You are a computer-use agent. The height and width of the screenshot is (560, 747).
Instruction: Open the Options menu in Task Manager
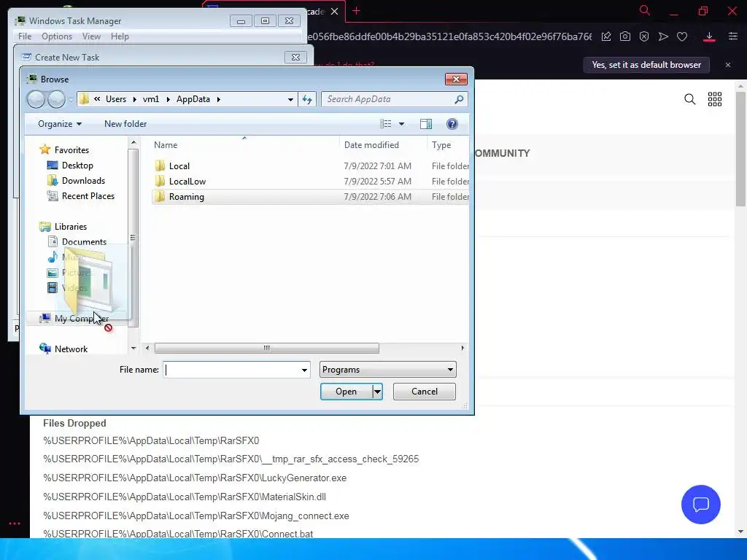(57, 36)
